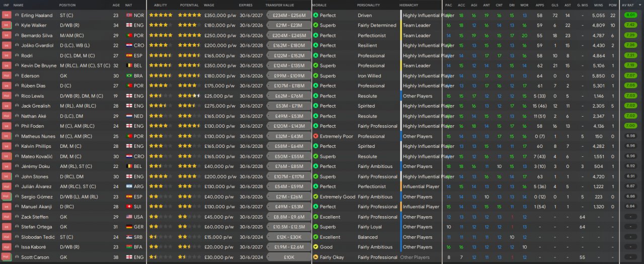644x264 pixels.
Task: Click the Belgium flag next to Kevin De Bruyne
Action: [129, 65]
